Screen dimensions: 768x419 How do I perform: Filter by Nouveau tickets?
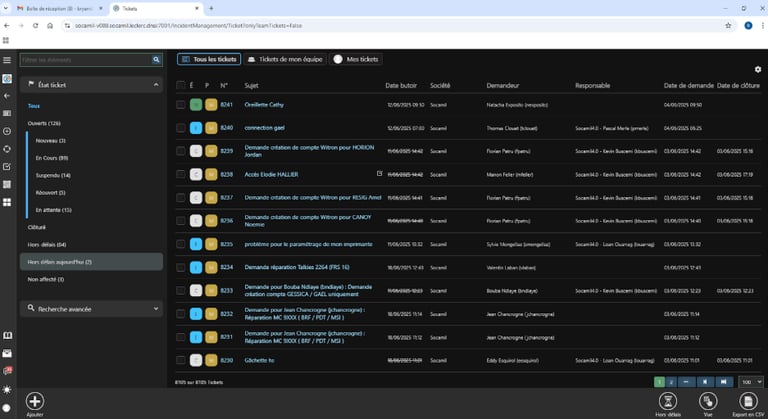(x=50, y=141)
